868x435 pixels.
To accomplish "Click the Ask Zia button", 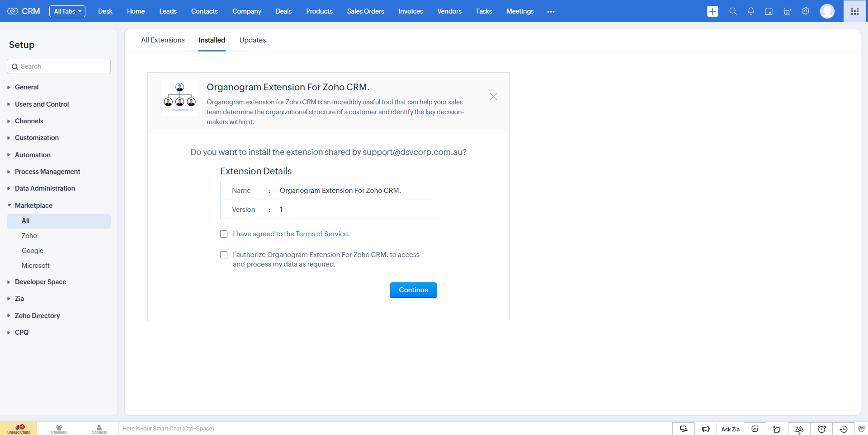I will pos(730,429).
